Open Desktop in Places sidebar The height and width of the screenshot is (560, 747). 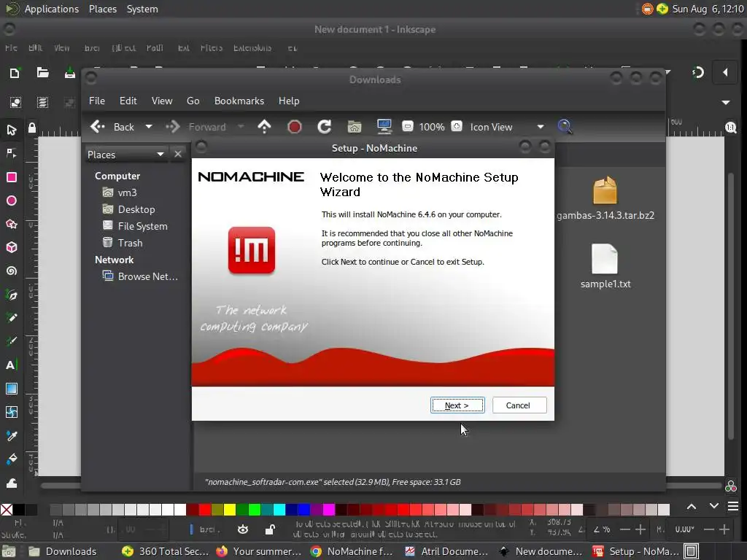coord(128,209)
